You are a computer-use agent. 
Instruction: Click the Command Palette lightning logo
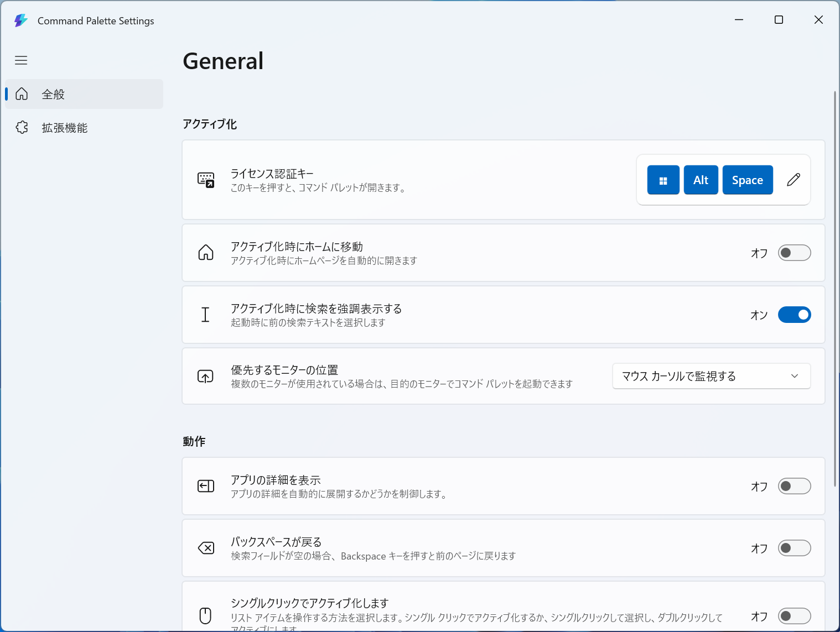[20, 20]
